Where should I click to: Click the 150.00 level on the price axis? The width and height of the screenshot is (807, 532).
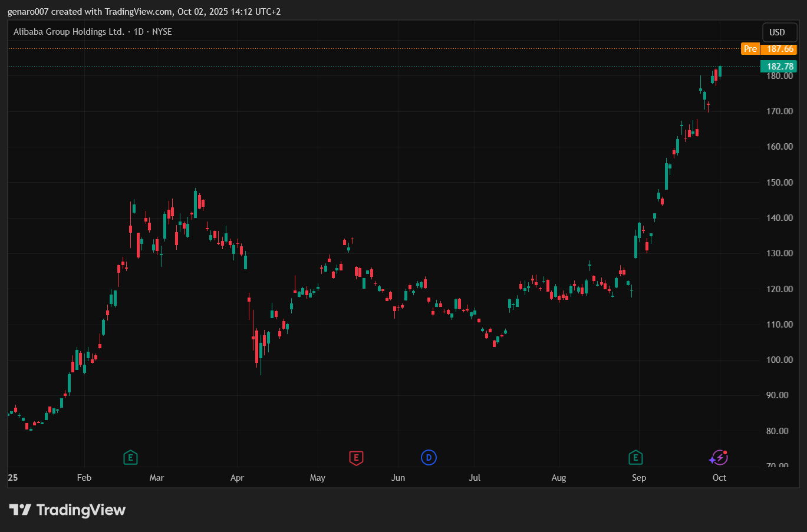(779, 183)
